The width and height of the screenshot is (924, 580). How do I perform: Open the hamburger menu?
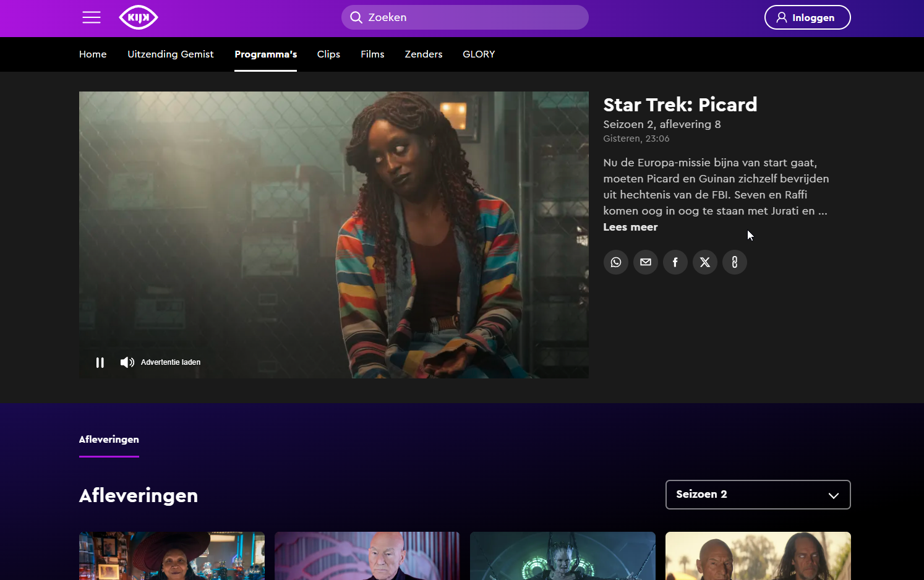pyautogui.click(x=92, y=17)
